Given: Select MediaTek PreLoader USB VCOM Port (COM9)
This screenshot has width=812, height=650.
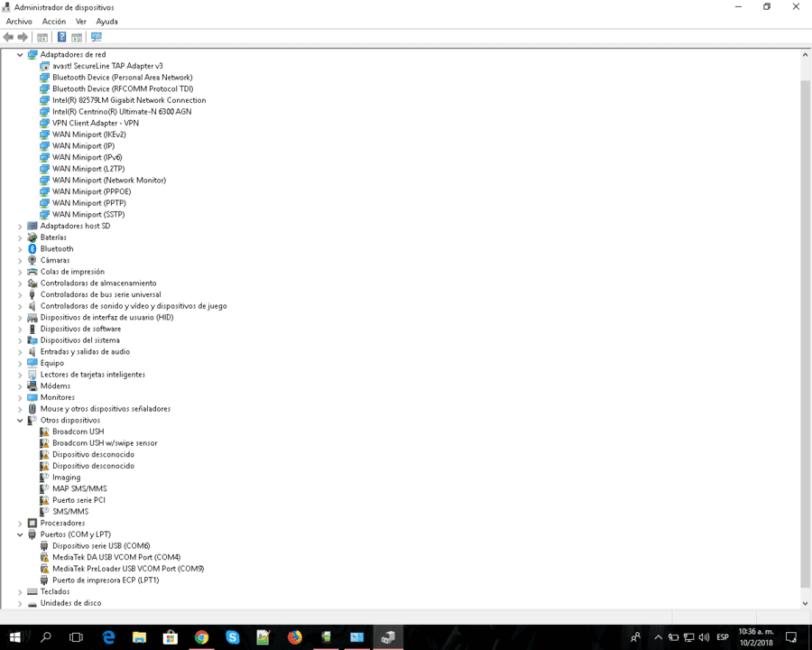Looking at the screenshot, I should pyautogui.click(x=128, y=569).
